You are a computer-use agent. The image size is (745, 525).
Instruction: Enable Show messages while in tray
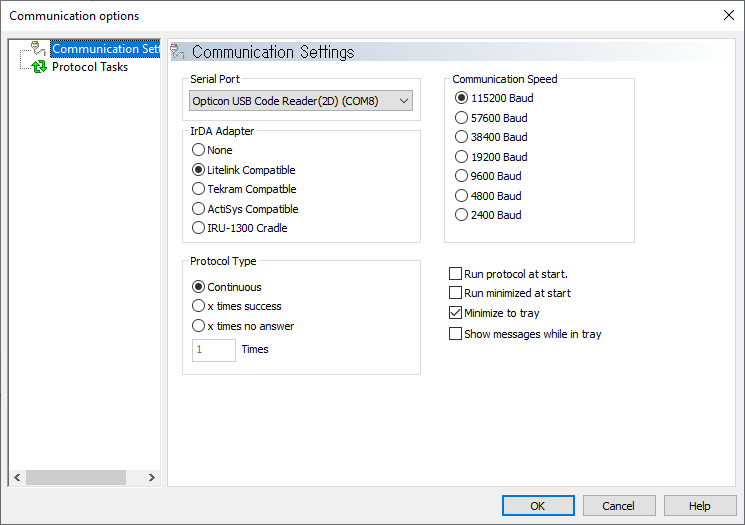(455, 334)
